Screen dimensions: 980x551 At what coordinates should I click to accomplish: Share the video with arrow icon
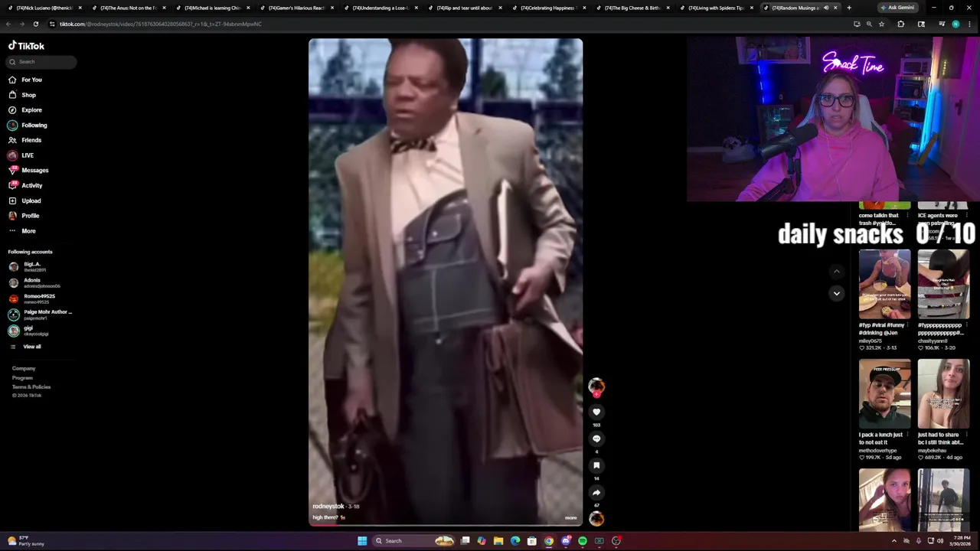tap(596, 492)
